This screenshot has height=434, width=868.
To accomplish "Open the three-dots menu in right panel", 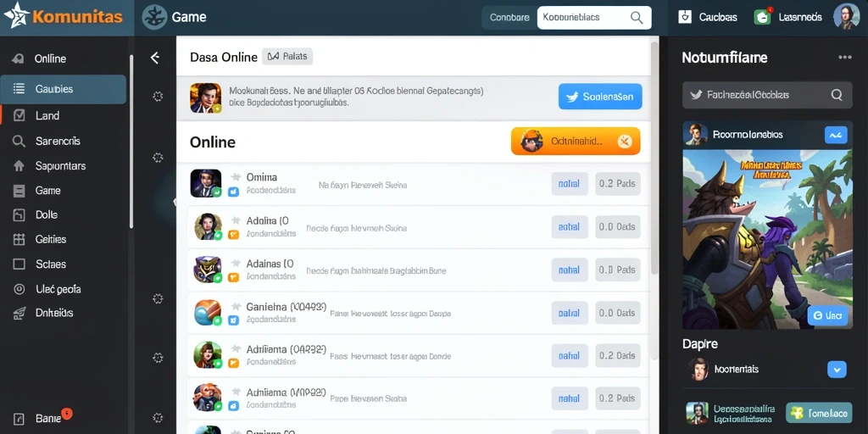I will (x=845, y=57).
